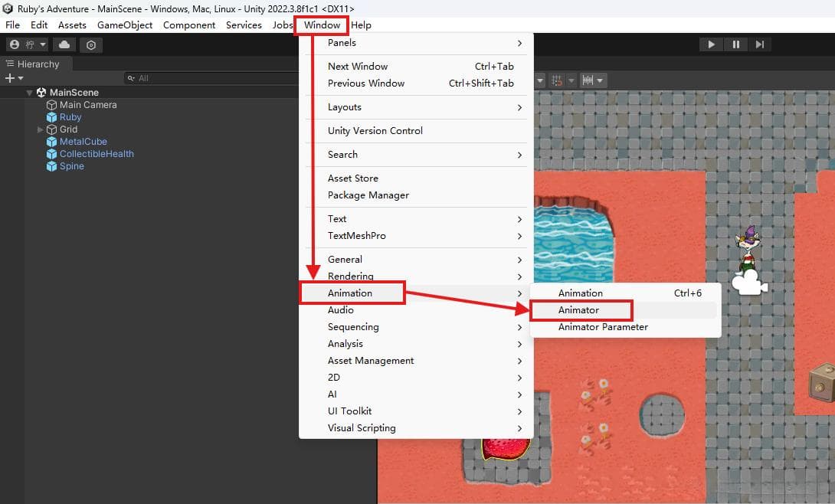Open the Services menu
835x504 pixels.
coord(244,25)
